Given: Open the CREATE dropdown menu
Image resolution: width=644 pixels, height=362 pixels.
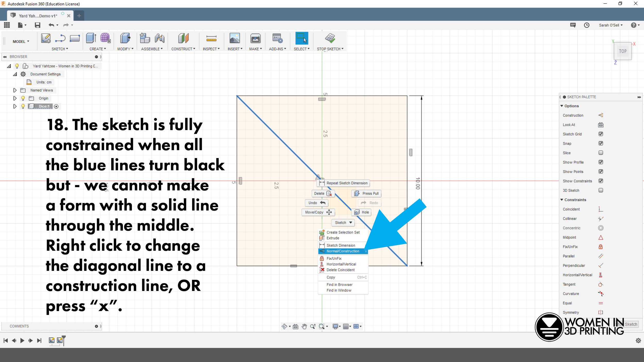Looking at the screenshot, I should [98, 49].
